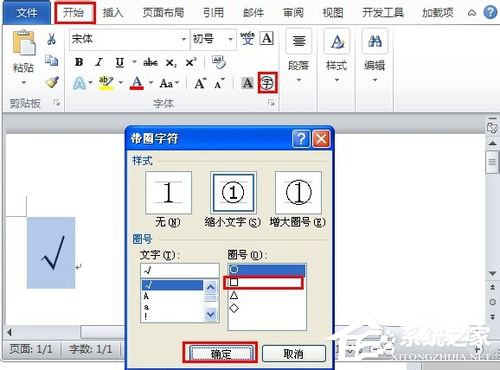Open highlight color dropdown arrow
This screenshot has width=500, height=370.
[x=121, y=83]
